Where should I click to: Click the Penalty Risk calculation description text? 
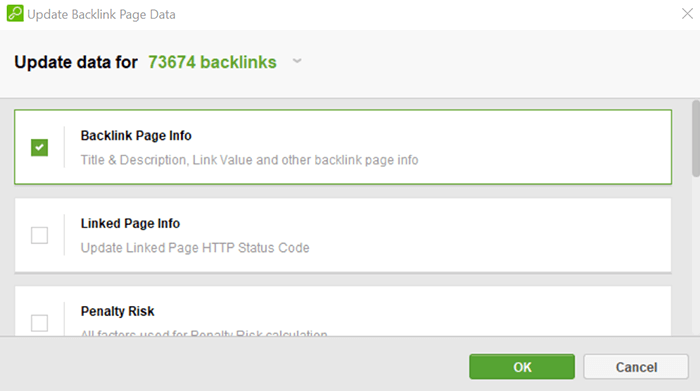click(x=204, y=333)
